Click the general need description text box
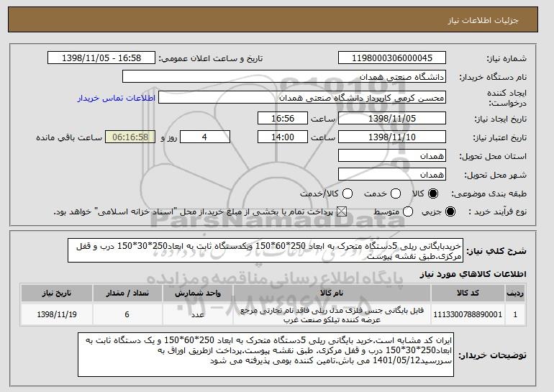The height and width of the screenshot is (392, 554). [x=265, y=250]
